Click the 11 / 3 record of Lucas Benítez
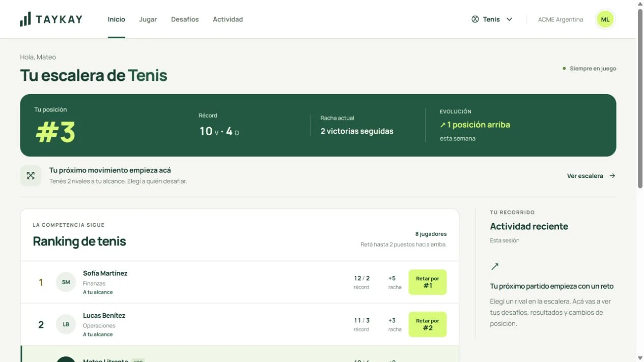644x362 pixels. pyautogui.click(x=362, y=320)
